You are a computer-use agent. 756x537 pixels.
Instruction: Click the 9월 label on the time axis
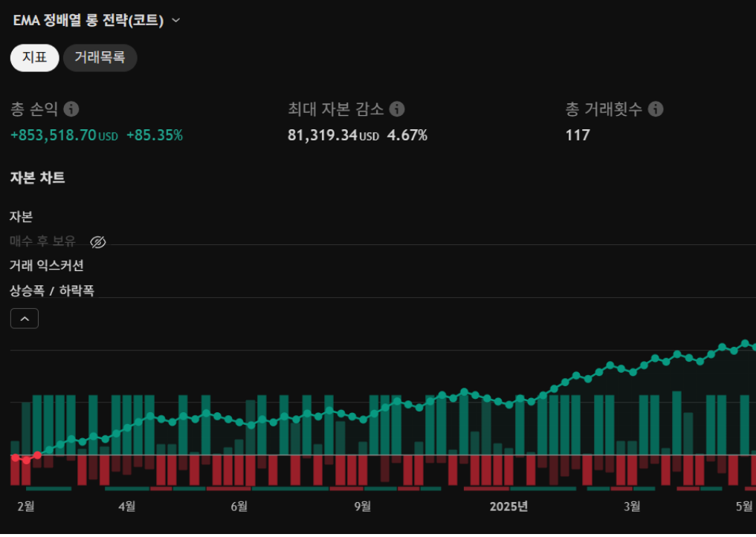pyautogui.click(x=362, y=507)
